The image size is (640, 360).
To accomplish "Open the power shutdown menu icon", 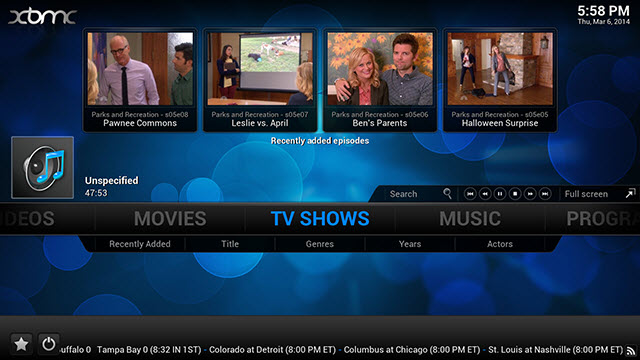I will (x=49, y=344).
